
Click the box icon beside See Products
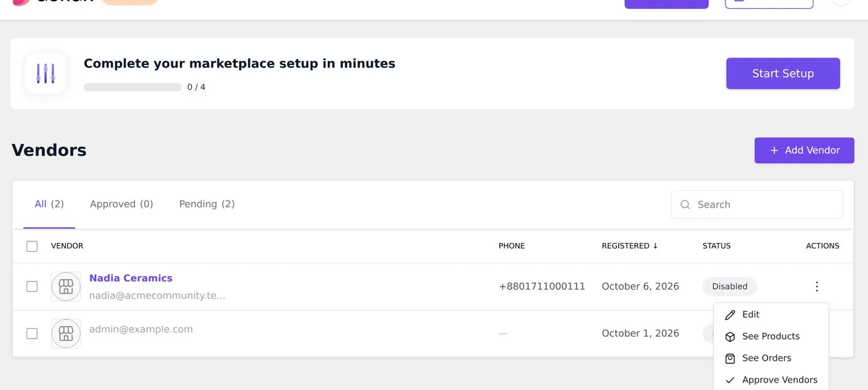(730, 337)
